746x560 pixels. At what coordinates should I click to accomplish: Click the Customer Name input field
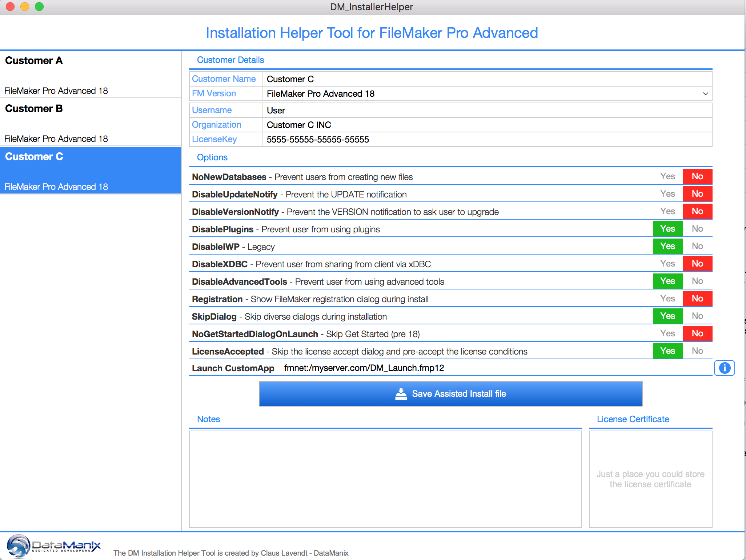coord(487,79)
